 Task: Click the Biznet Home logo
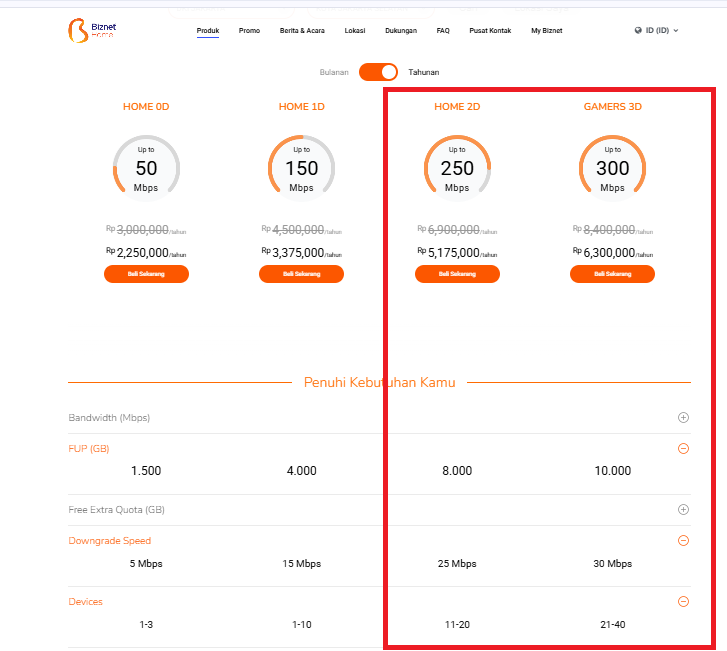tap(92, 31)
